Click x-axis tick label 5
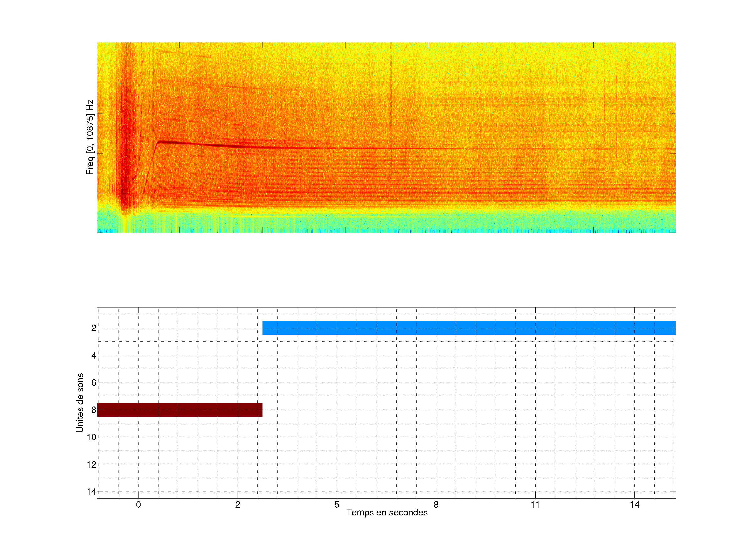This screenshot has width=747, height=560. click(x=337, y=505)
